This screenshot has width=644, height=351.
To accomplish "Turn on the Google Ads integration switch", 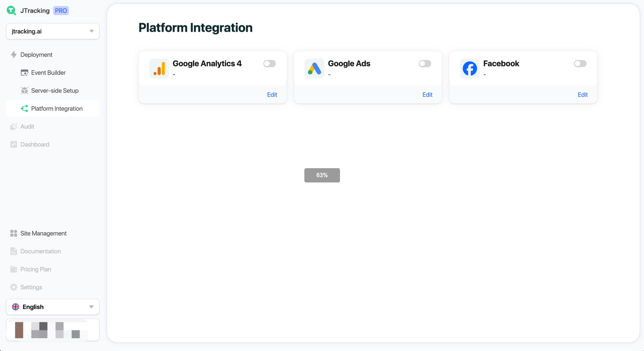I will click(x=425, y=64).
